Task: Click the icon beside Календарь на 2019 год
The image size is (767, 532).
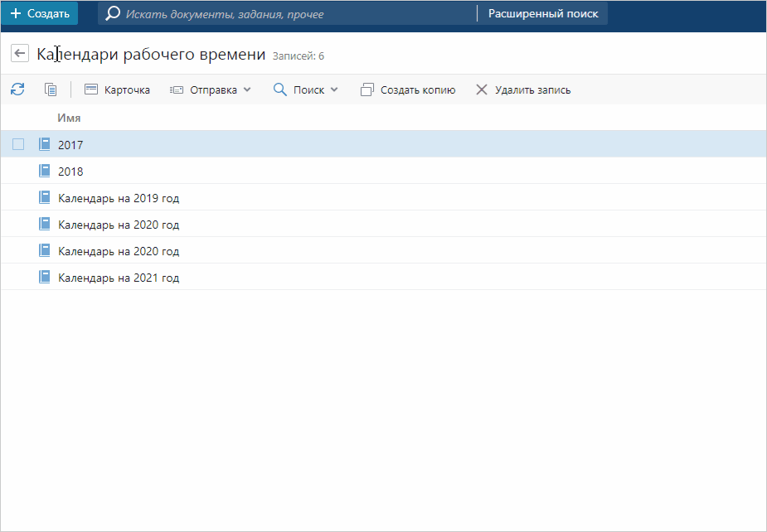Action: coord(45,198)
